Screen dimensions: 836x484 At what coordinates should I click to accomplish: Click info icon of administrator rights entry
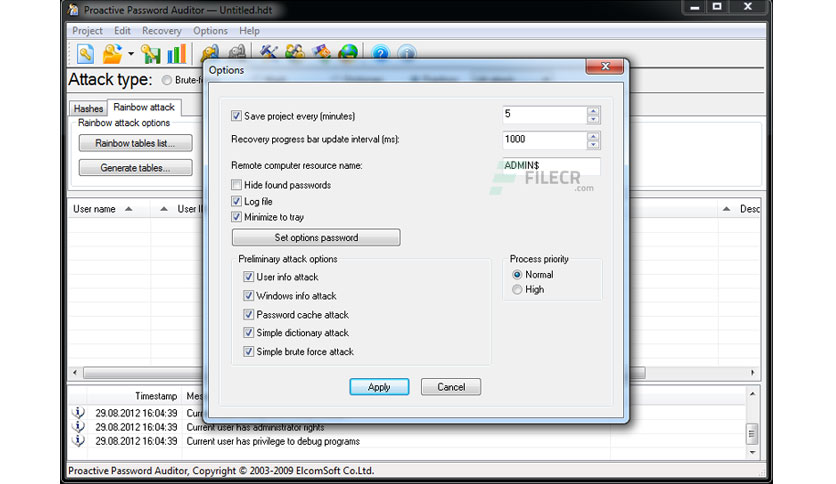click(x=78, y=426)
